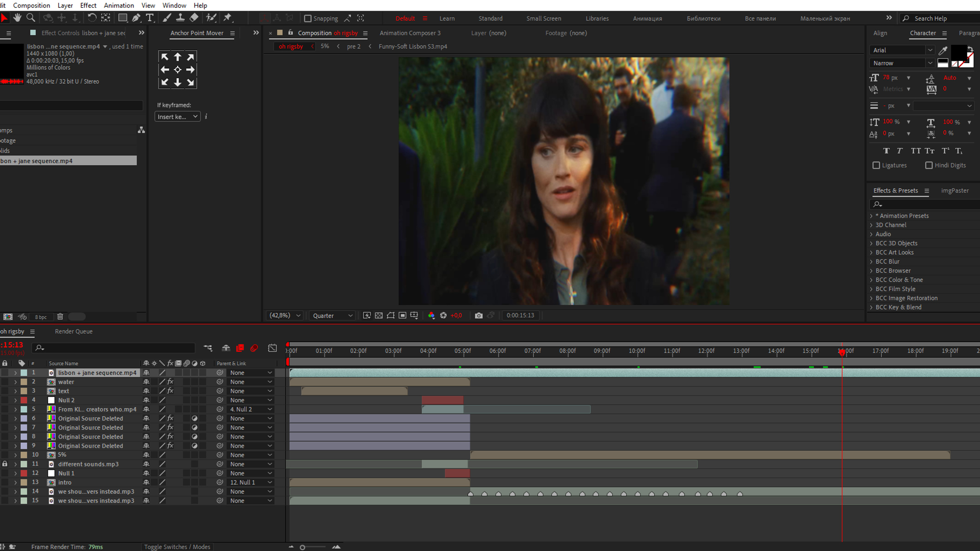This screenshot has height=551, width=980.
Task: Center anchor point in Anchor Point Mover
Action: (x=178, y=70)
